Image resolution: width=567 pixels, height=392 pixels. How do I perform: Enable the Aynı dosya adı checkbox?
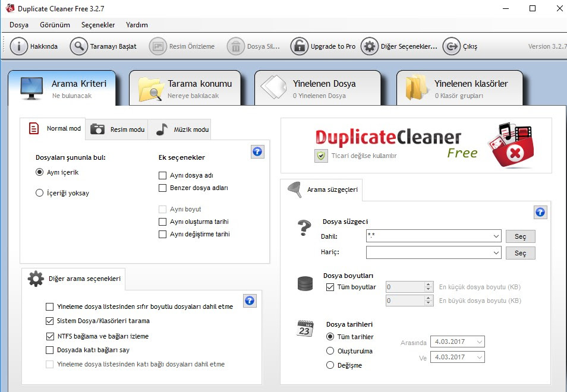(x=163, y=176)
